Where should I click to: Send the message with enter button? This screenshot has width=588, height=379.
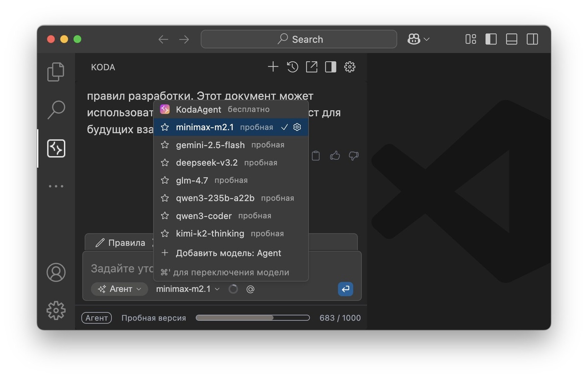345,289
